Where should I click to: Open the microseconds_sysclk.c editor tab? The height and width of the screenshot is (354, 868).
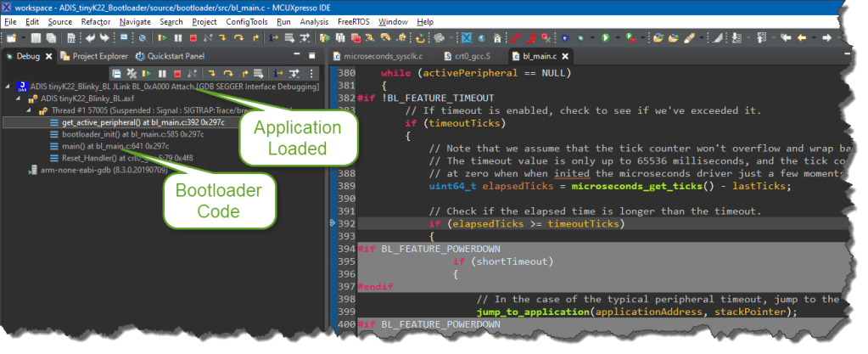[x=378, y=56]
